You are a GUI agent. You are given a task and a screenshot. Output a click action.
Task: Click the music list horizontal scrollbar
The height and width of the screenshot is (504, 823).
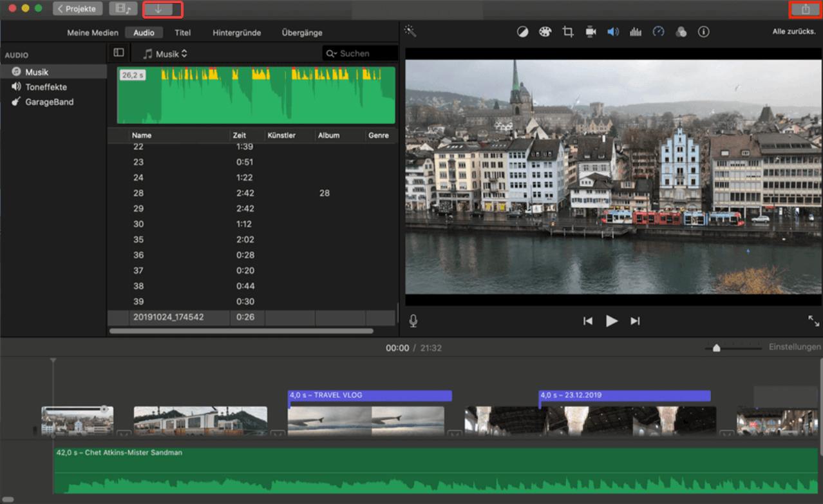241,331
